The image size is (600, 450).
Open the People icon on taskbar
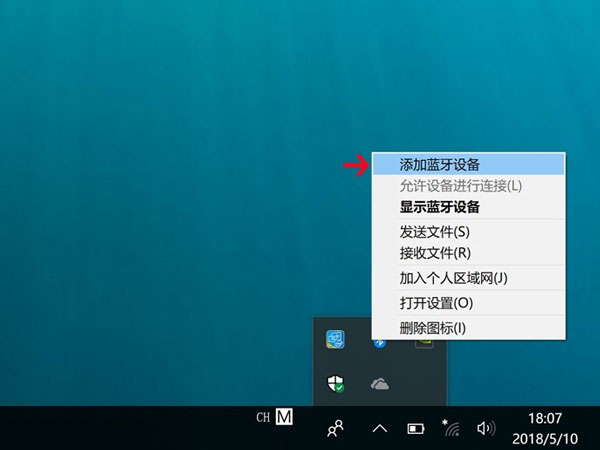336,428
